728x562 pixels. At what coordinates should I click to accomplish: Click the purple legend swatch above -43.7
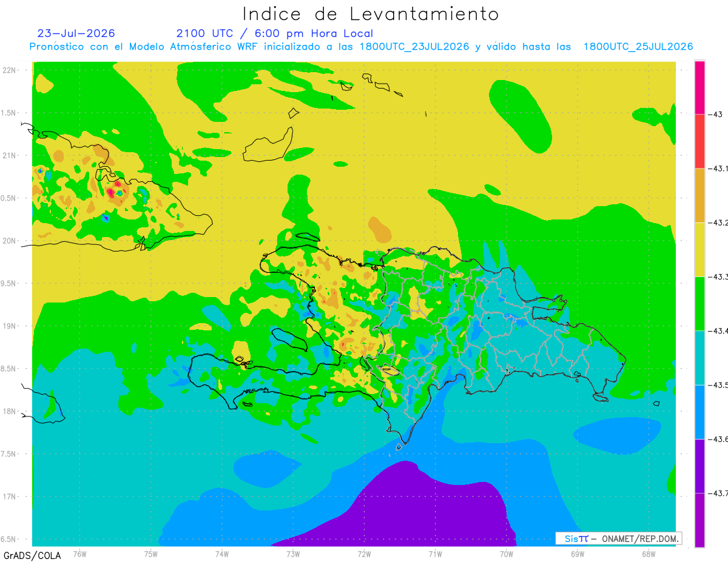(699, 466)
